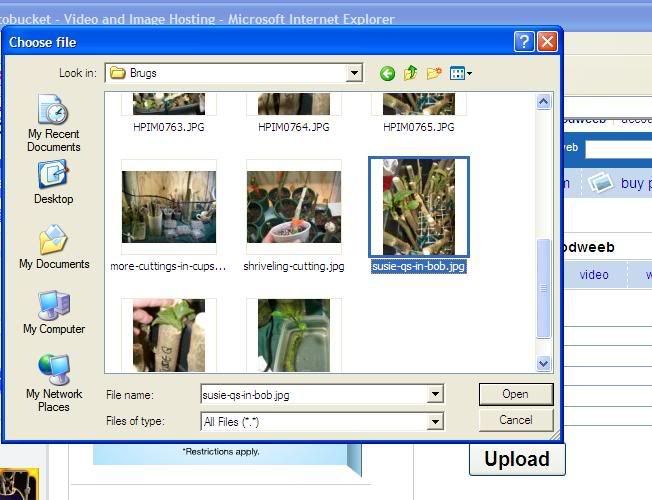
Task: Expand the Look in folder dropdown
Action: [x=354, y=73]
